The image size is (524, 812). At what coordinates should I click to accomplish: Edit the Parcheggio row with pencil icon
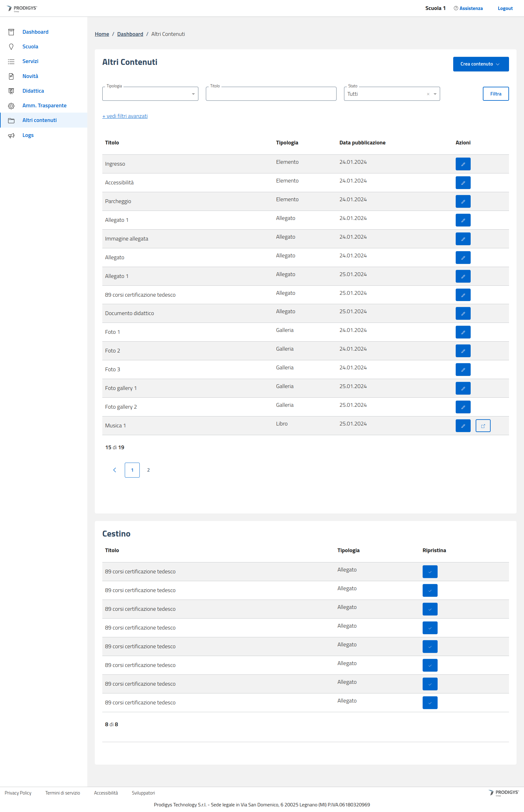(463, 202)
